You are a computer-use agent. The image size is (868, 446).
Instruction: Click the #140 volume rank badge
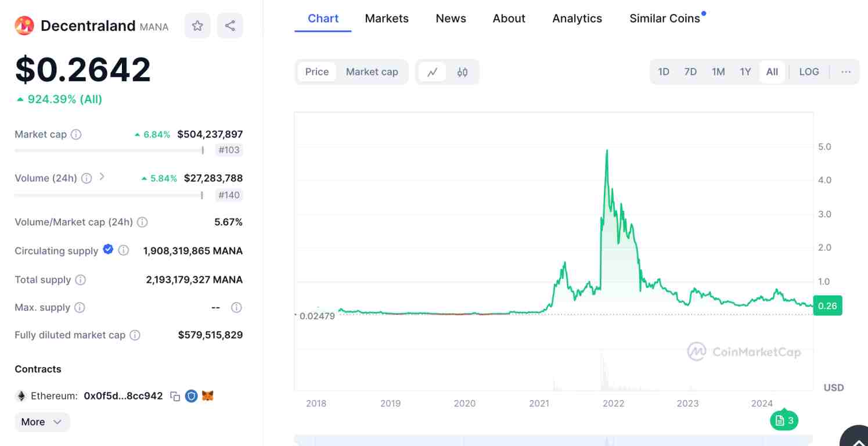229,195
